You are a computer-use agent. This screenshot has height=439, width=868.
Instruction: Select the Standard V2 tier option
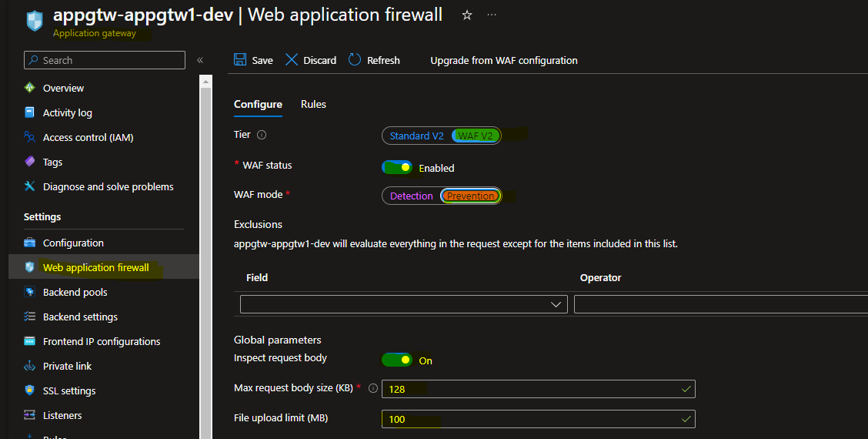[416, 136]
